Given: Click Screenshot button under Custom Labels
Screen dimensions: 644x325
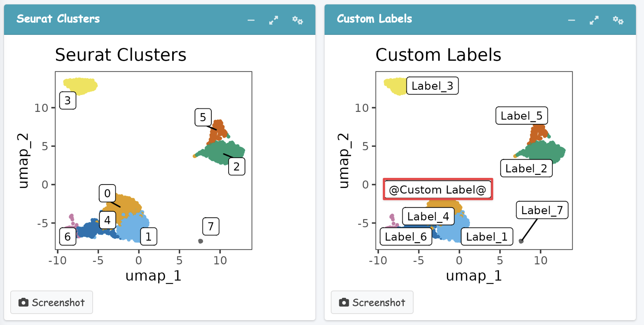Looking at the screenshot, I should point(372,302).
